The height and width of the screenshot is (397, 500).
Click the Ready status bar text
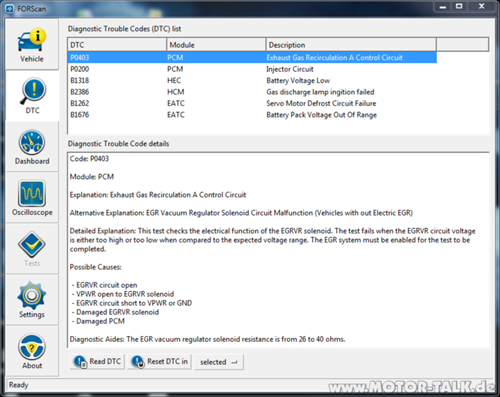point(19,385)
